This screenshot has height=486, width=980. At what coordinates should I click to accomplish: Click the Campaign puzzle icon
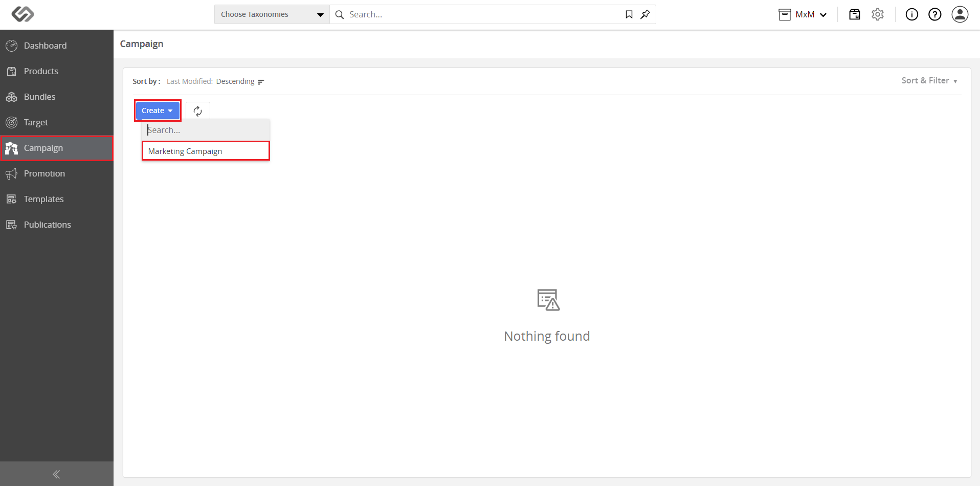pyautogui.click(x=11, y=148)
